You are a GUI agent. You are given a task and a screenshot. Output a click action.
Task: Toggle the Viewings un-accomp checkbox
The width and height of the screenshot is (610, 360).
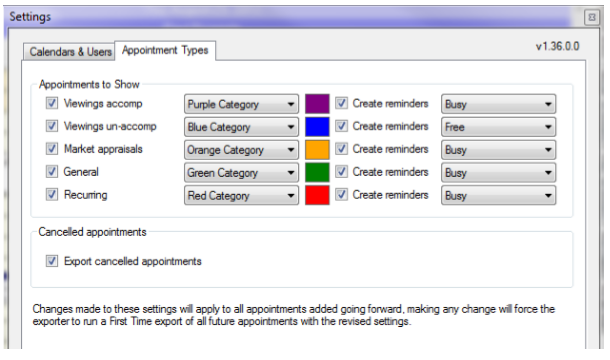point(52,126)
